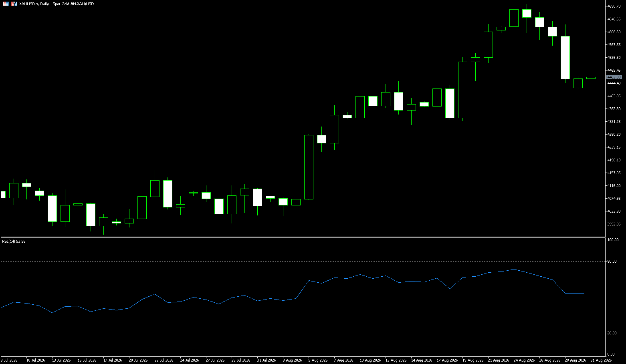The image size is (626, 364).
Task: Select the 4608.60 price axis label
Action: 614,32
